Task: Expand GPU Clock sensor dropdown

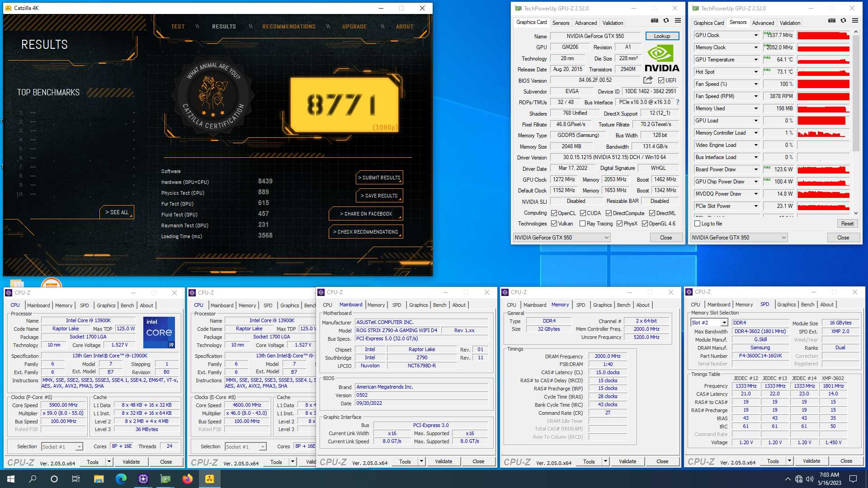Action: (755, 35)
